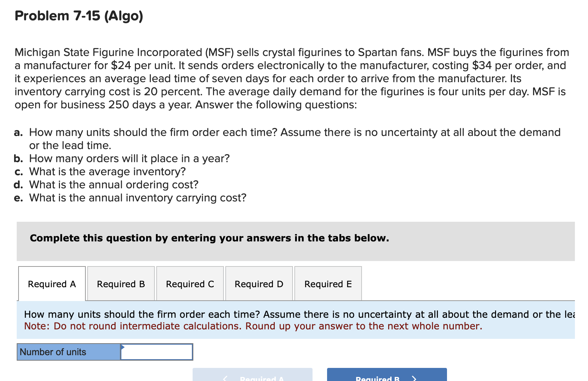Click the Problem 7-15 (Algo) heading
The height and width of the screenshot is (381, 588).
pyautogui.click(x=79, y=16)
